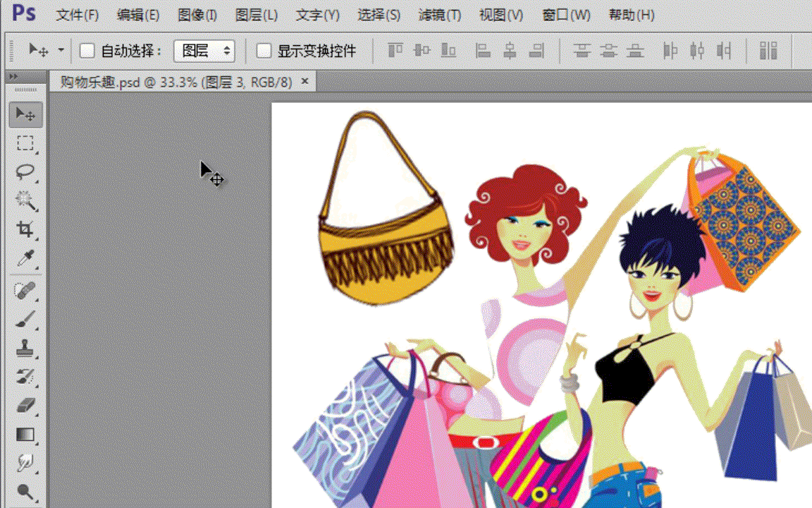
Task: Distribute left edges of layers
Action: pos(670,51)
